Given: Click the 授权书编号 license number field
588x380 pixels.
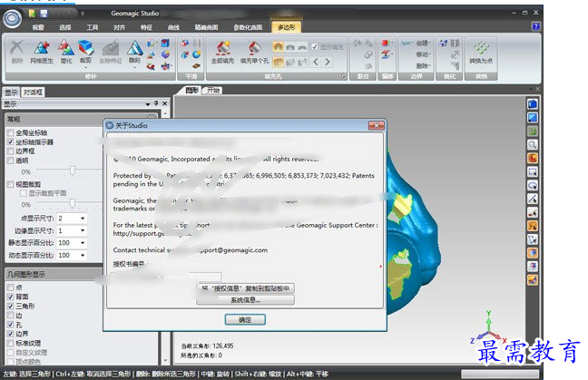Looking at the screenshot, I should [165, 277].
